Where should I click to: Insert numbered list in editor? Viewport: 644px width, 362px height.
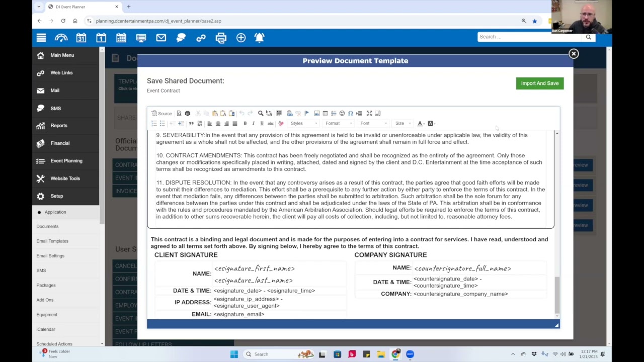[154, 124]
